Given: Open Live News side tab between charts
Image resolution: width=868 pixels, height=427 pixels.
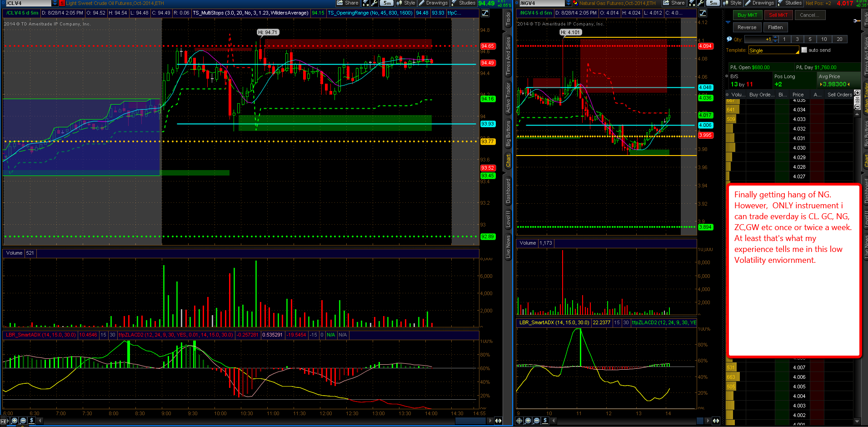Looking at the screenshot, I should pos(508,247).
